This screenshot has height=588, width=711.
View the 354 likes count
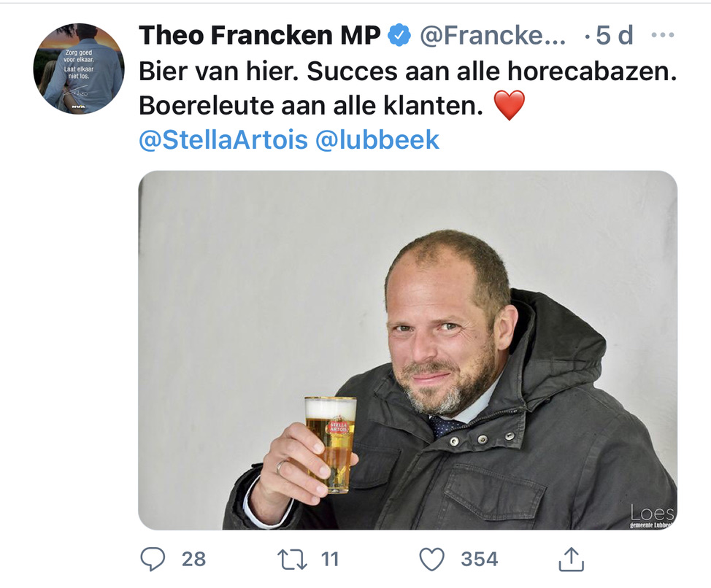pyautogui.click(x=480, y=560)
